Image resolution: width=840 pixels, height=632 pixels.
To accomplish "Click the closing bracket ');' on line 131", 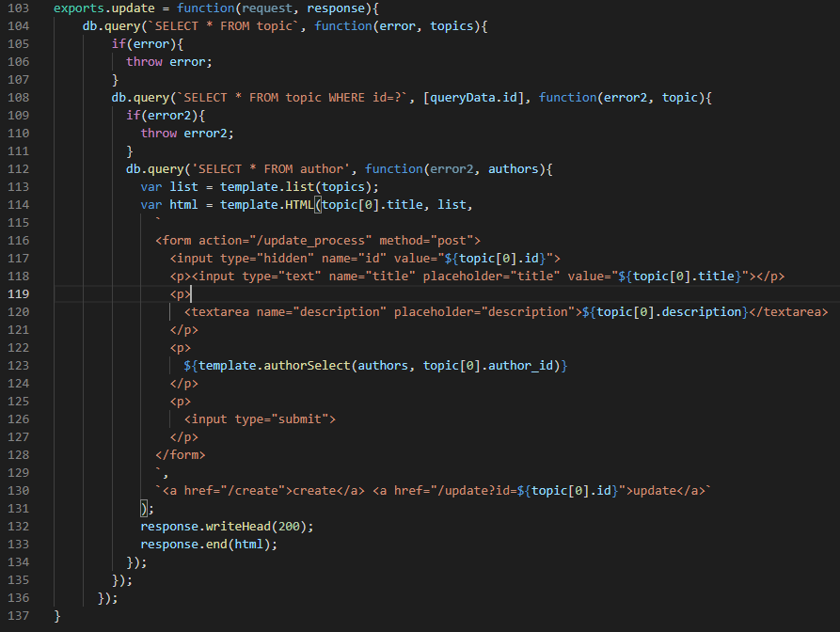I will 148,508.
